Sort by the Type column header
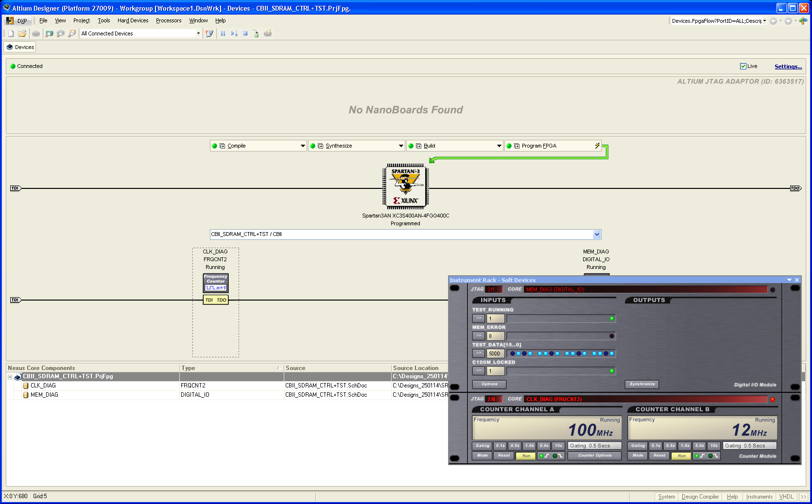Screen dimensions: 812x504 click(x=231, y=368)
